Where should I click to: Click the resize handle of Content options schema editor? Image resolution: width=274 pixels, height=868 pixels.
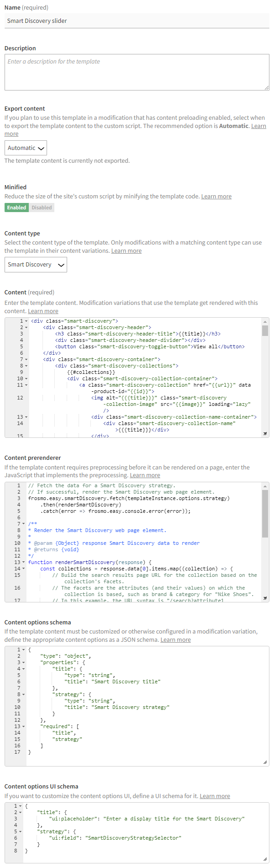click(265, 762)
